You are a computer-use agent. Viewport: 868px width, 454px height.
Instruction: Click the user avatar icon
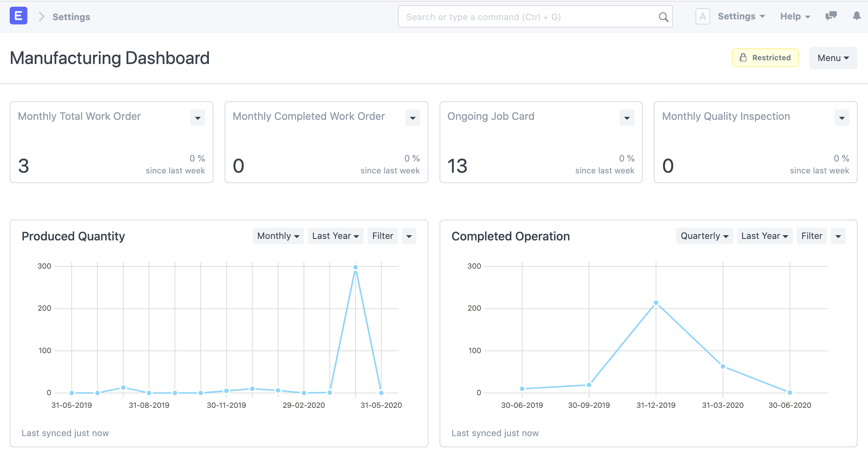coord(703,16)
